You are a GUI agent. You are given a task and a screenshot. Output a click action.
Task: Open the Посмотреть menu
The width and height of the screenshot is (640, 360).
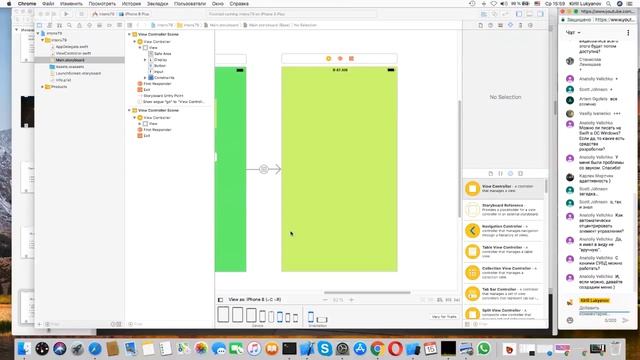click(102, 4)
